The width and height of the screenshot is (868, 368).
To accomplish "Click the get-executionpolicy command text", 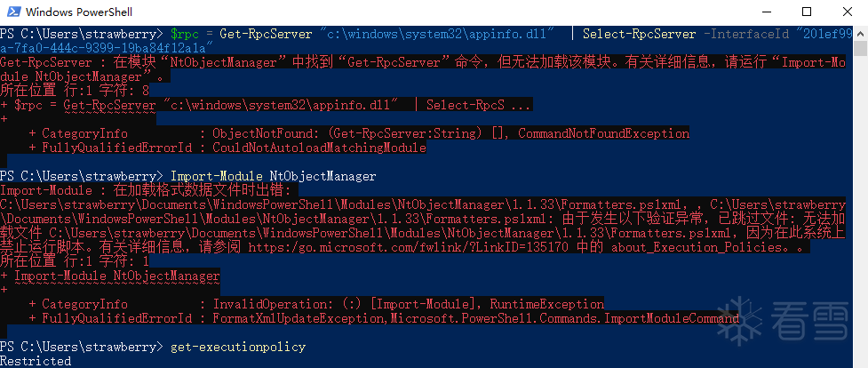I will [x=237, y=347].
